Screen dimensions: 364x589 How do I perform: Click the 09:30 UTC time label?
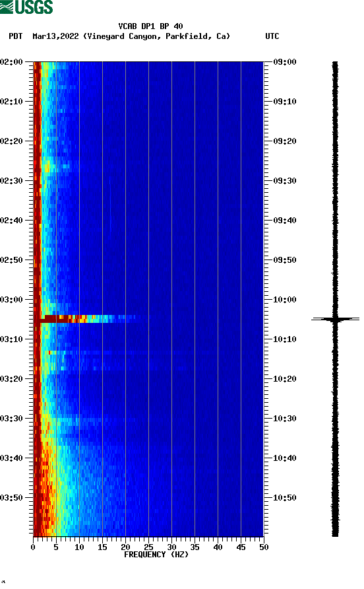pyautogui.click(x=285, y=181)
